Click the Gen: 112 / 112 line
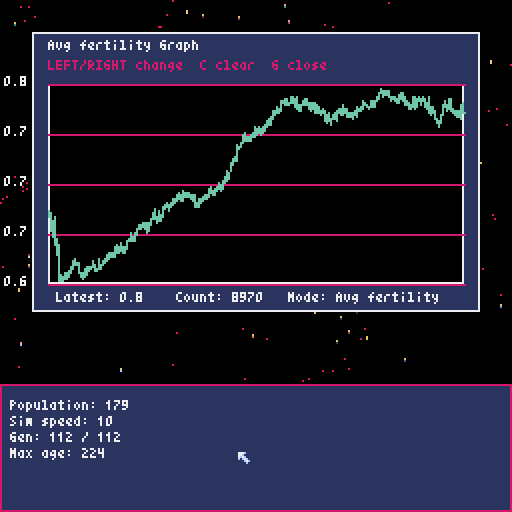The width and height of the screenshot is (512, 512). tap(65, 437)
